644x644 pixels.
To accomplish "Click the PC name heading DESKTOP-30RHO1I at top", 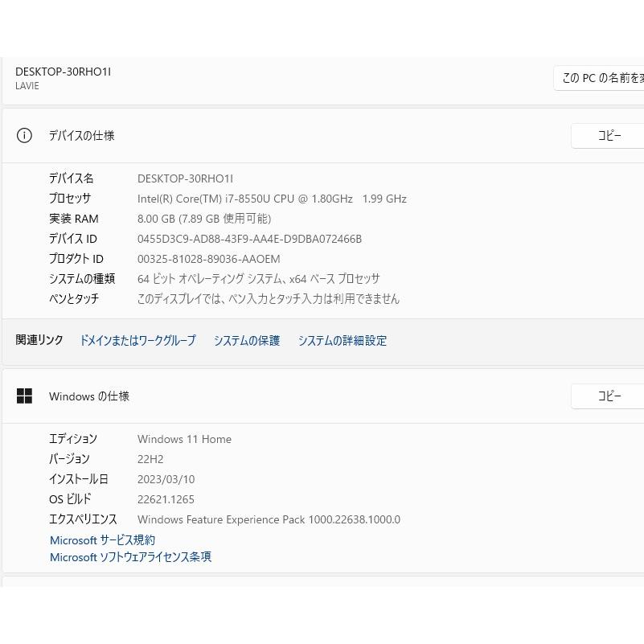I will tap(63, 72).
